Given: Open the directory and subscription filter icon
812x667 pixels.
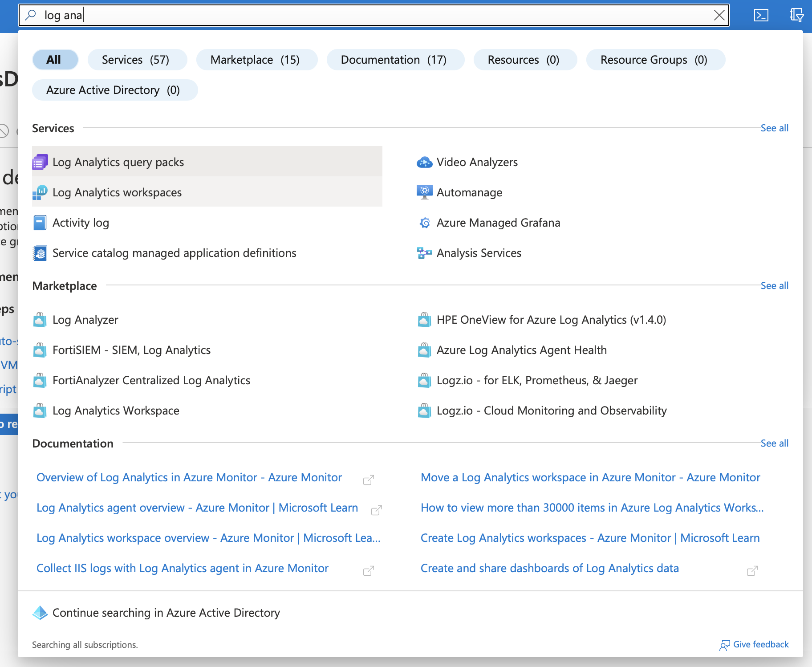Looking at the screenshot, I should [x=796, y=16].
